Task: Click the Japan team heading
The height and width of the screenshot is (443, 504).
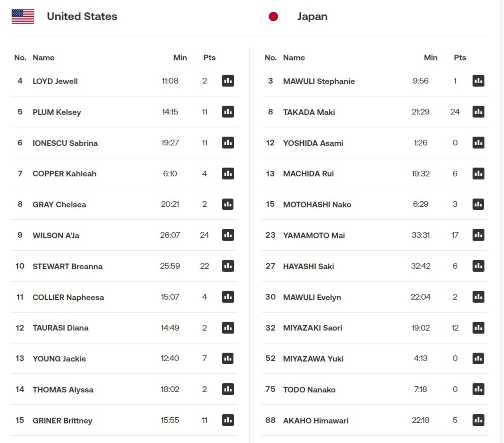Action: click(x=312, y=17)
